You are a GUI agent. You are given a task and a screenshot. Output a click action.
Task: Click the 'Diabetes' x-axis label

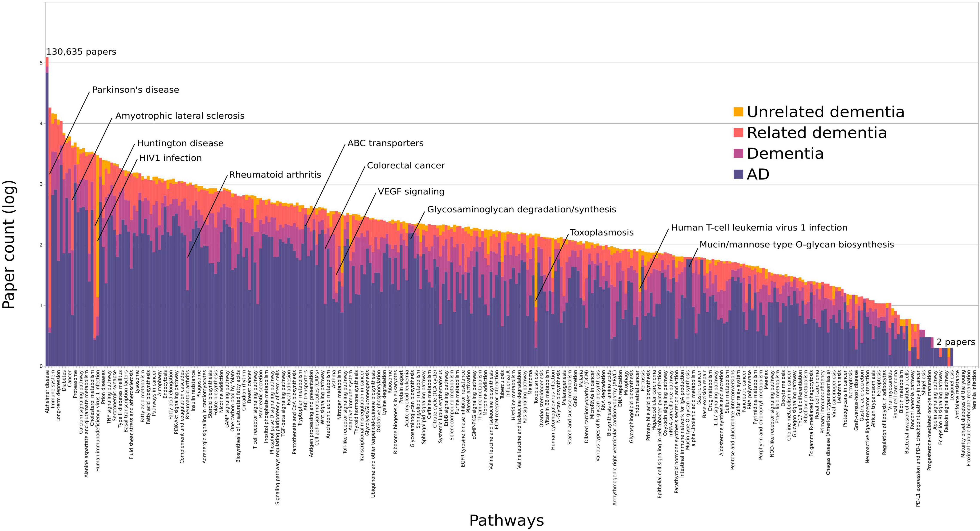point(64,381)
